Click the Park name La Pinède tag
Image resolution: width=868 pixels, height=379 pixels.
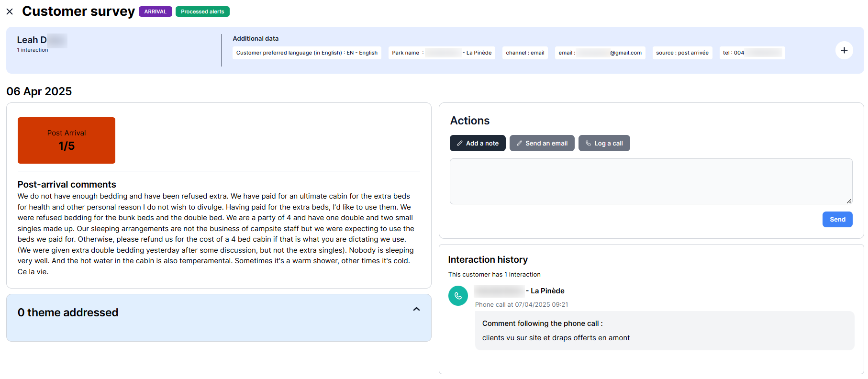coord(441,53)
